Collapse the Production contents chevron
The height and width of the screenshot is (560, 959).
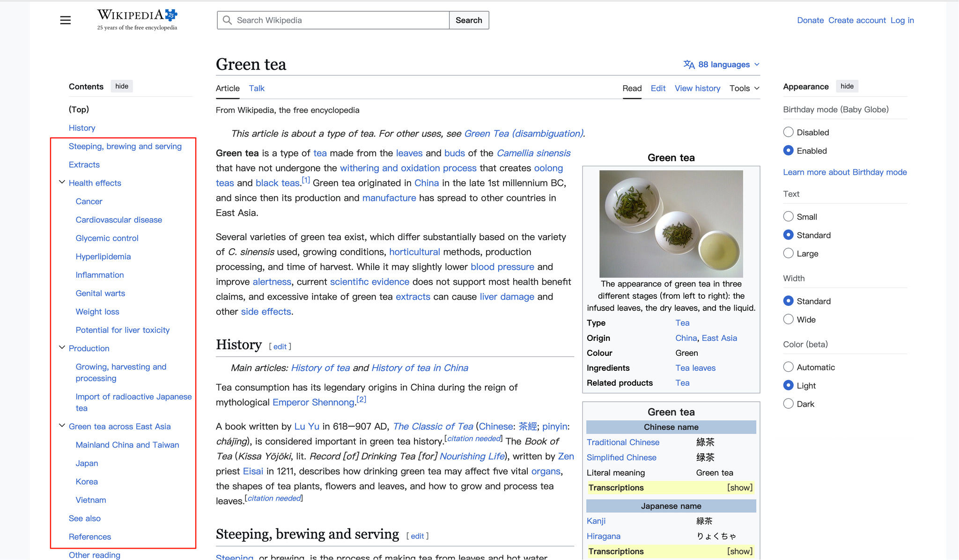tap(62, 348)
